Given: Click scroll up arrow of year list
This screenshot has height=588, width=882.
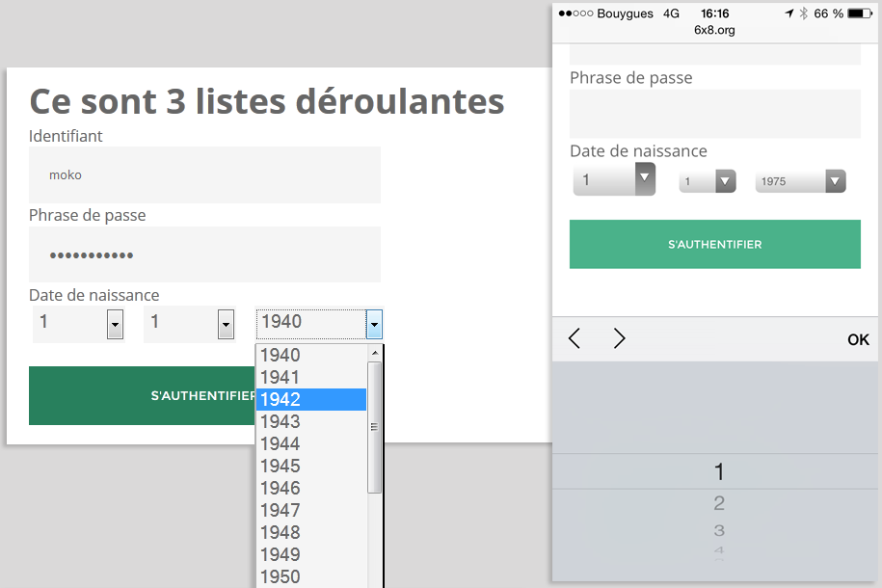Looking at the screenshot, I should pos(375,354).
